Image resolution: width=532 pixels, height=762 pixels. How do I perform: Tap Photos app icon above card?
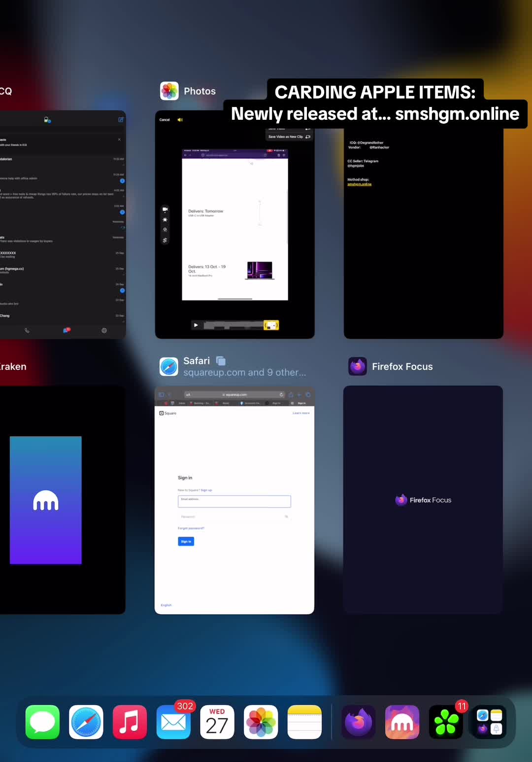tap(169, 91)
